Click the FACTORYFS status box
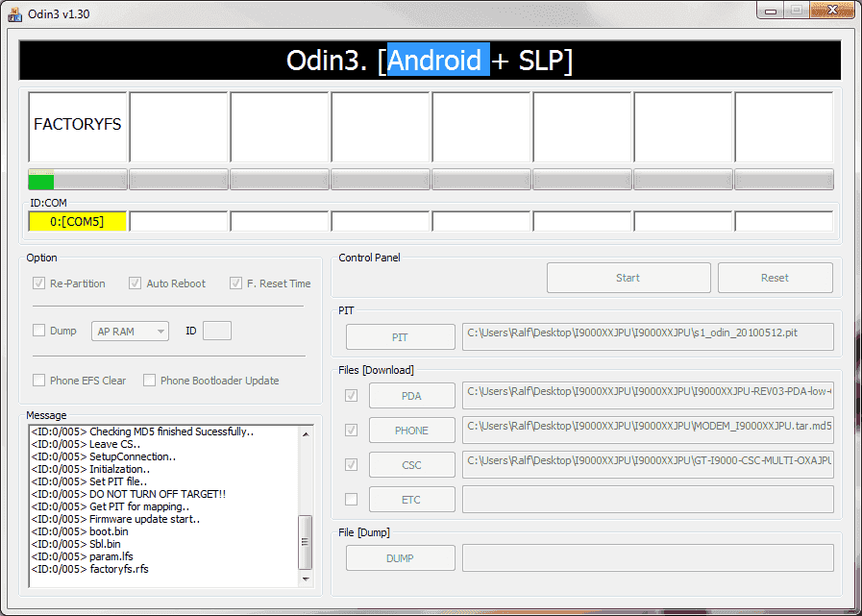 pyautogui.click(x=78, y=127)
